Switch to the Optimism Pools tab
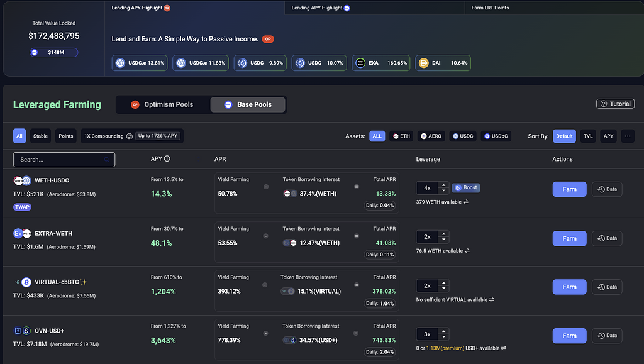Viewport: 644px width, 364px height. (x=162, y=104)
